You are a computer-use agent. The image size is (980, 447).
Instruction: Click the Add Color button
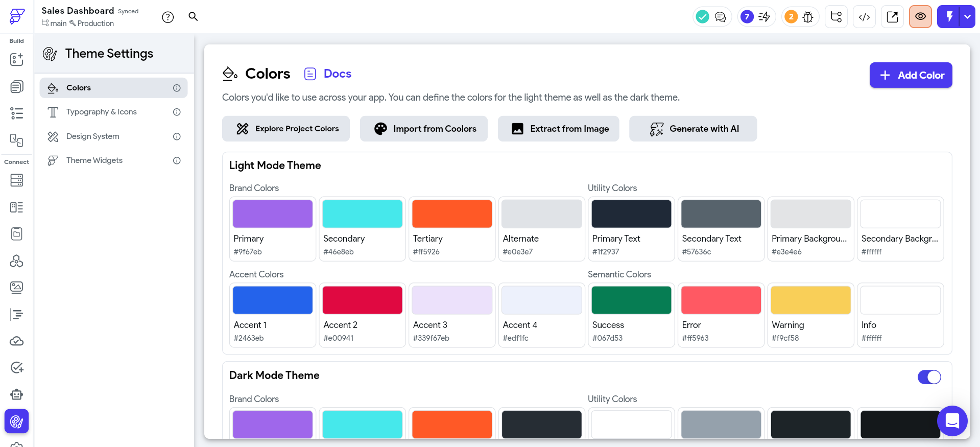pyautogui.click(x=911, y=75)
